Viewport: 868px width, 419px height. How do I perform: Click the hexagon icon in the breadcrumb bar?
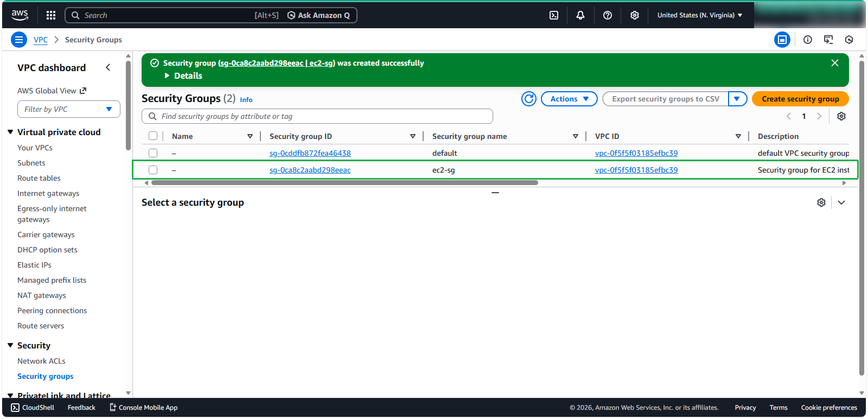click(x=849, y=40)
